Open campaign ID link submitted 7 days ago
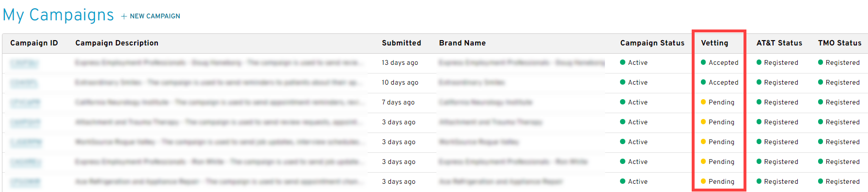The width and height of the screenshot is (868, 192). [x=25, y=103]
